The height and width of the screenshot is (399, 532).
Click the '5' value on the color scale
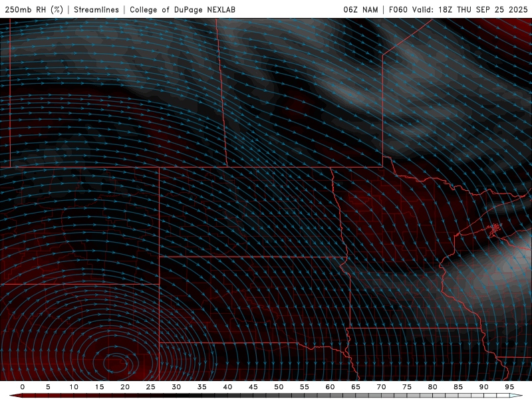pyautogui.click(x=48, y=387)
